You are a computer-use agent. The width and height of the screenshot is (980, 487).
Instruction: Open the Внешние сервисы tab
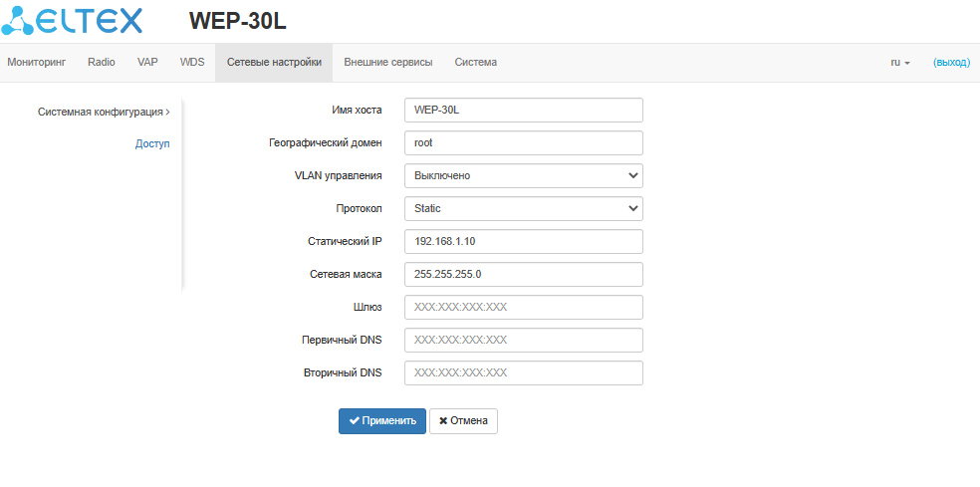pyautogui.click(x=388, y=62)
